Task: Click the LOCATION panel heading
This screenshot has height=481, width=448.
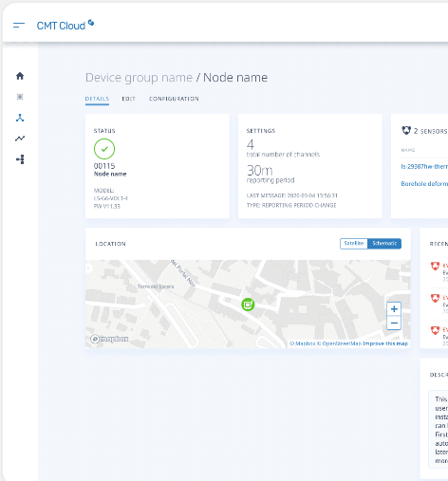Action: 110,244
